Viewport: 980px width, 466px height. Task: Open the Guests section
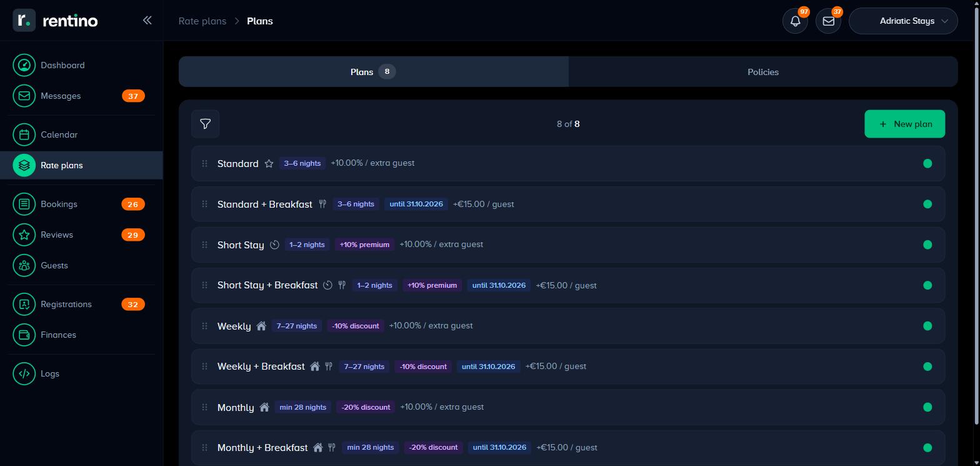[81, 265]
